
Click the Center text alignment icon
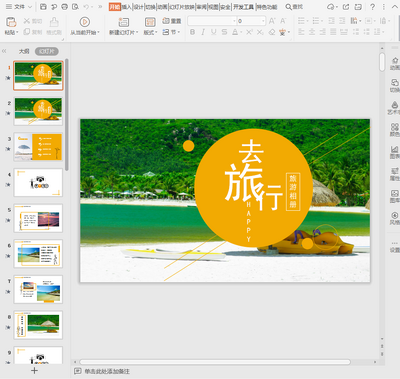[312, 32]
